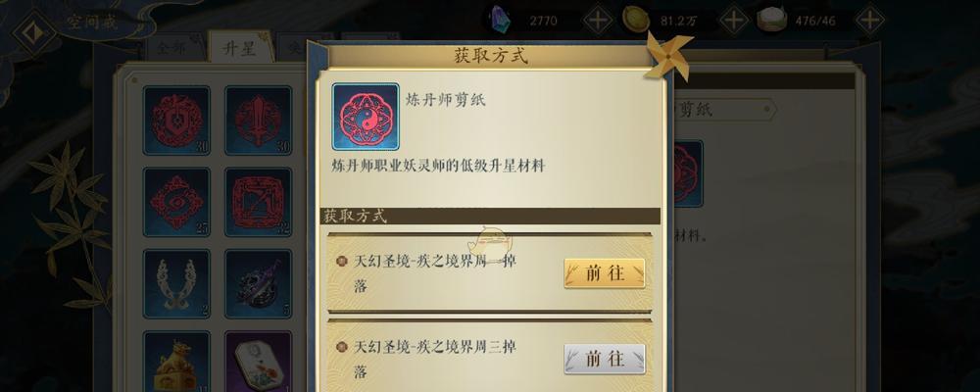980x392 pixels.
Task: Click the gold ingot currency icon
Action: pos(636,20)
